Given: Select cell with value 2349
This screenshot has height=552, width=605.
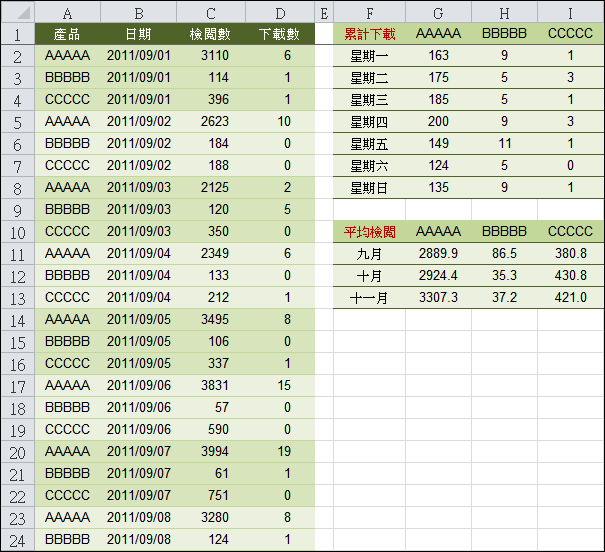Looking at the screenshot, I should pos(211,253).
